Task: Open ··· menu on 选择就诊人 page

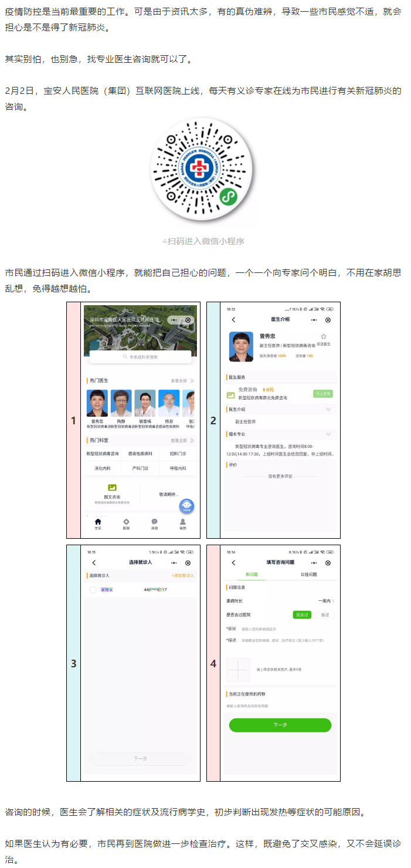Action: coord(174,562)
